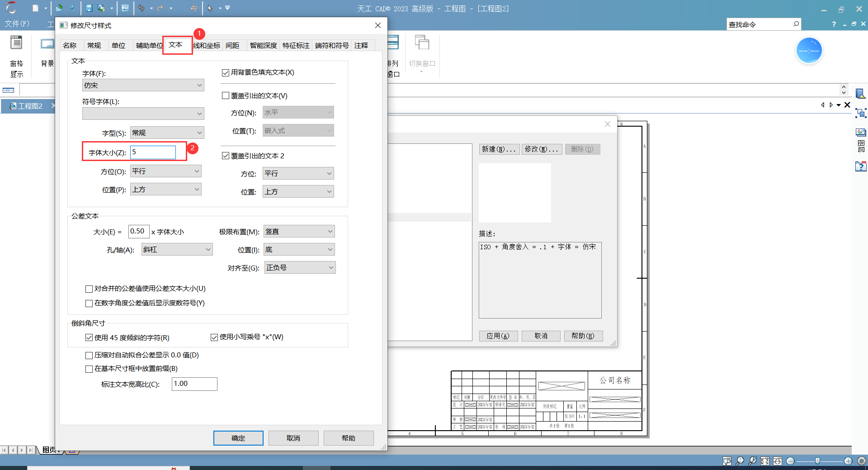Click the Open file icon

[x=59, y=8]
